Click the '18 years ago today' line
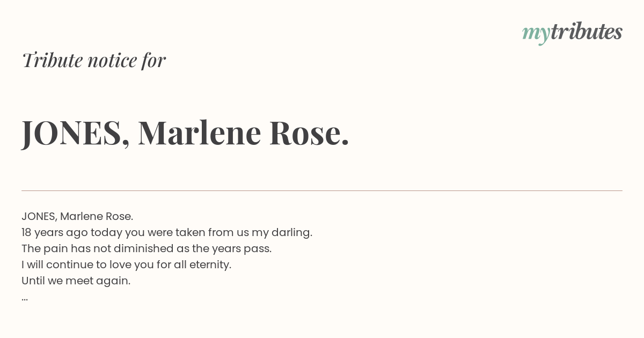Image resolution: width=644 pixels, height=338 pixels. coord(167,232)
